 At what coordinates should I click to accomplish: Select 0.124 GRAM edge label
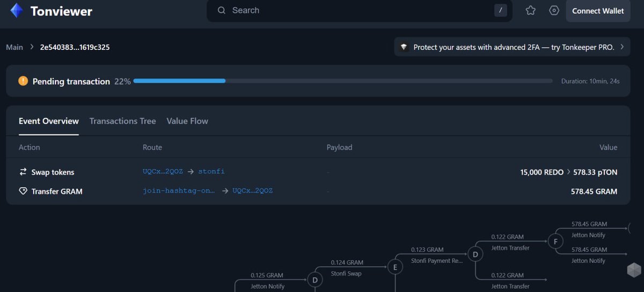tap(347, 262)
